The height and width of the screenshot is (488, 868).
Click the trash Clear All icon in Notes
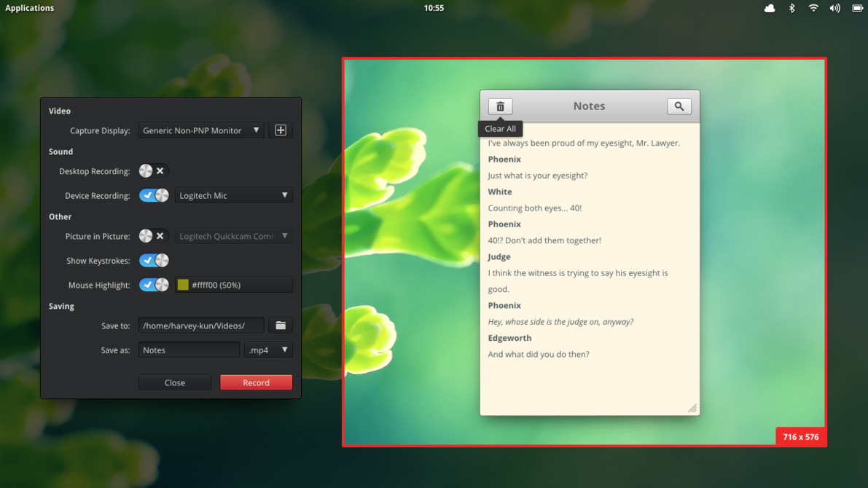500,106
